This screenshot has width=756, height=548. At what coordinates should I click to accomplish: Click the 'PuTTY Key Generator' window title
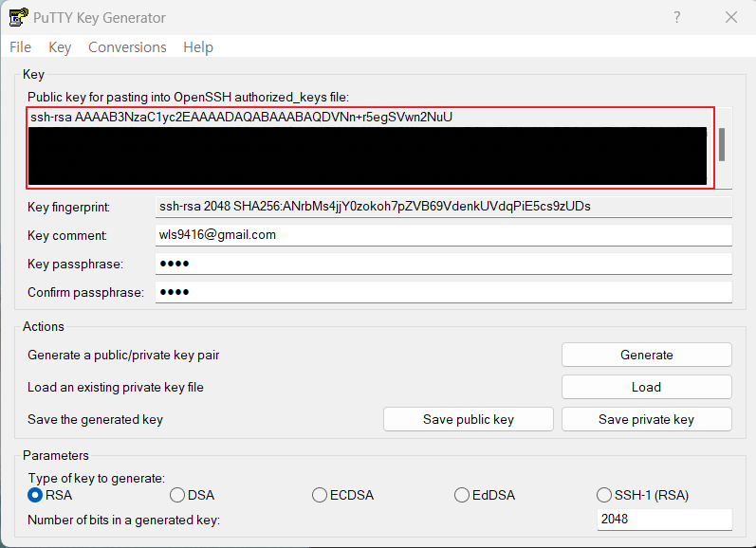100,18
